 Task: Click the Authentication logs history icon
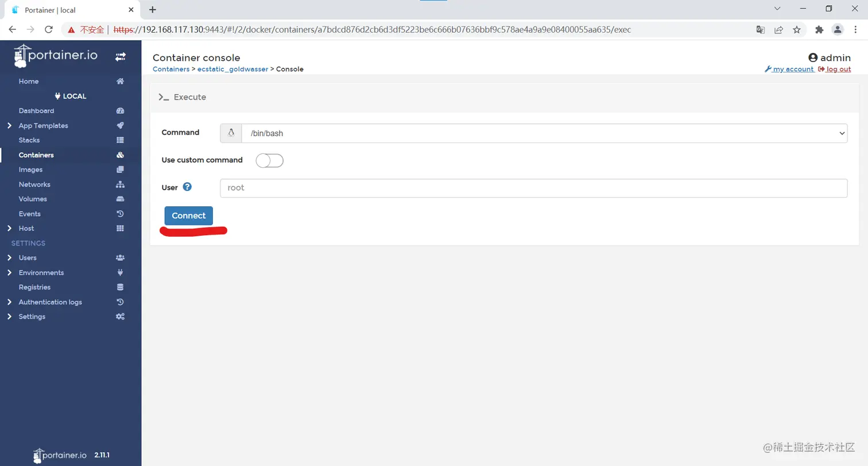pyautogui.click(x=120, y=302)
